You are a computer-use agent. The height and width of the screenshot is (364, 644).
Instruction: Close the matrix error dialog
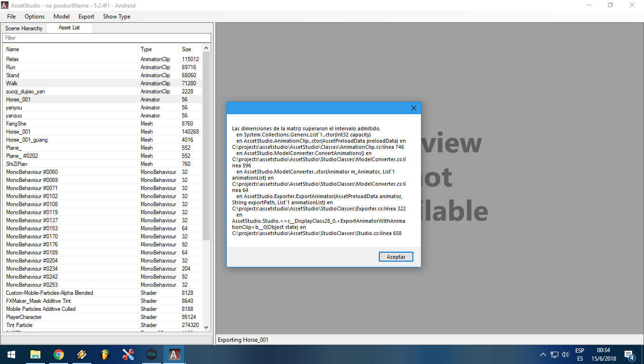point(413,108)
